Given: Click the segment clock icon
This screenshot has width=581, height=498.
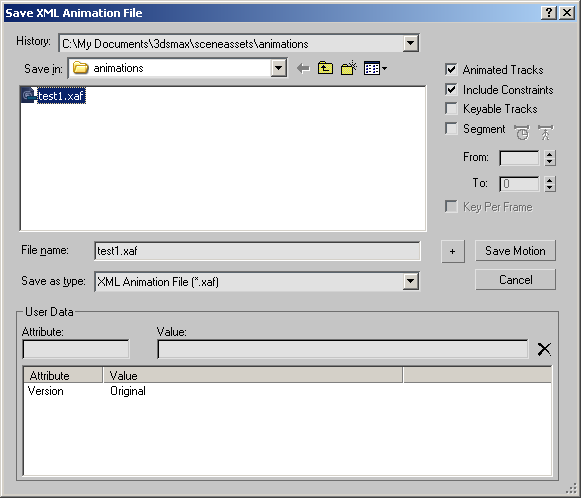Looking at the screenshot, I should pyautogui.click(x=522, y=132).
